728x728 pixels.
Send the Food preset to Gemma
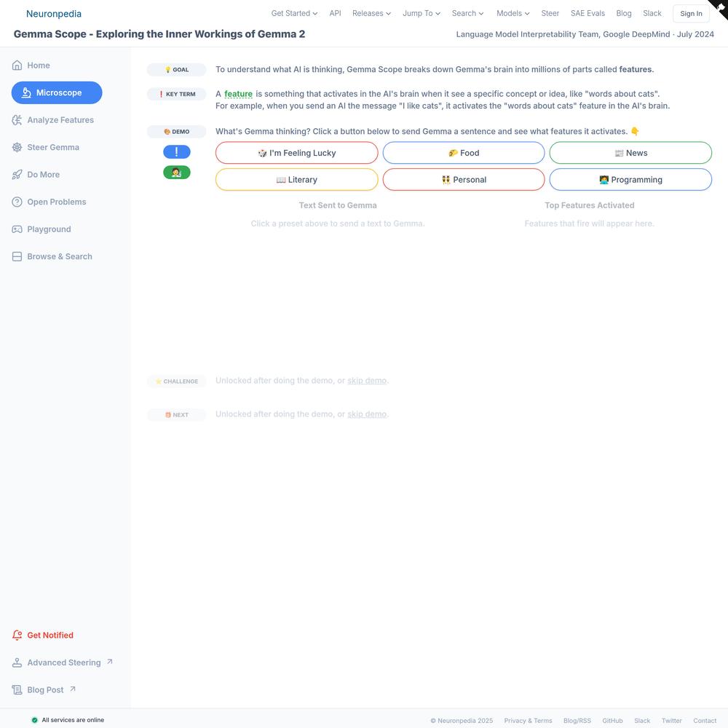tap(463, 153)
